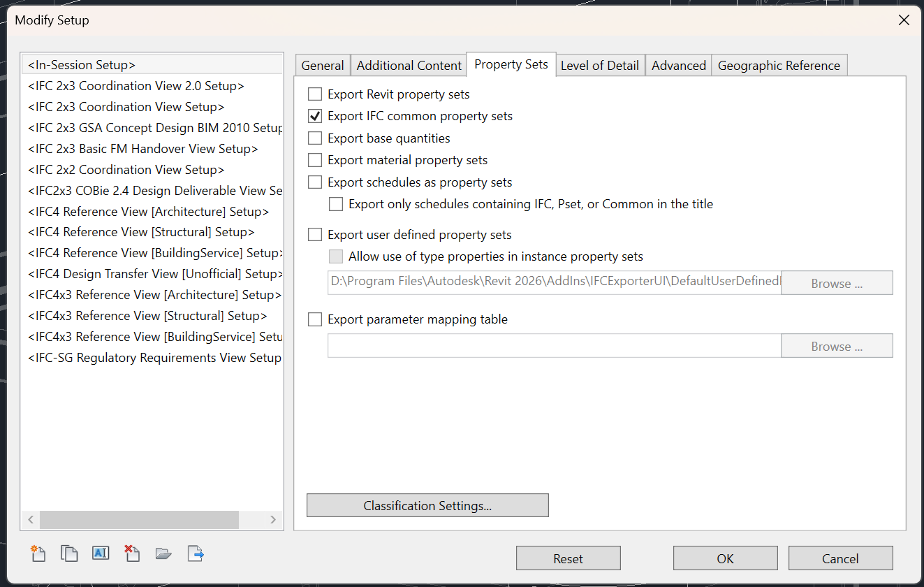Viewport: 924px width, 587px height.
Task: Import a setup using the open folder icon
Action: pyautogui.click(x=163, y=554)
